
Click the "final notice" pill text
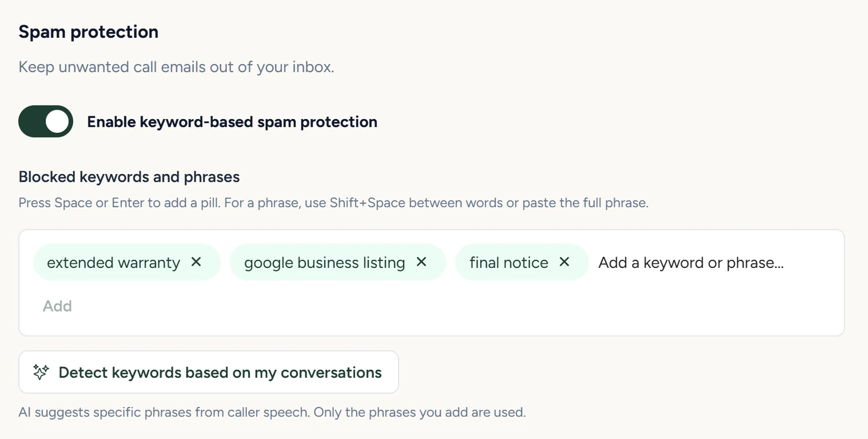coord(509,263)
